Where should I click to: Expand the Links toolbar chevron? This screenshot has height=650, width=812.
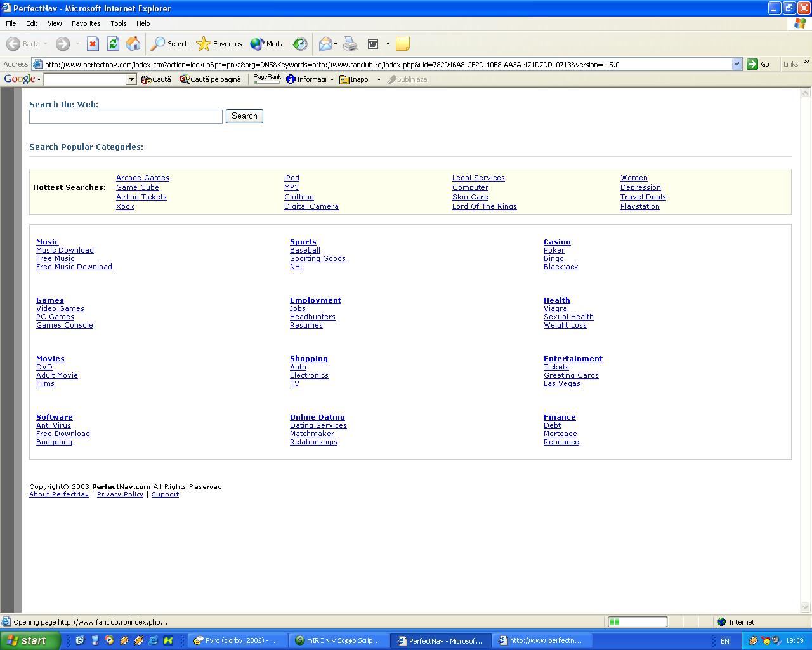pos(806,62)
